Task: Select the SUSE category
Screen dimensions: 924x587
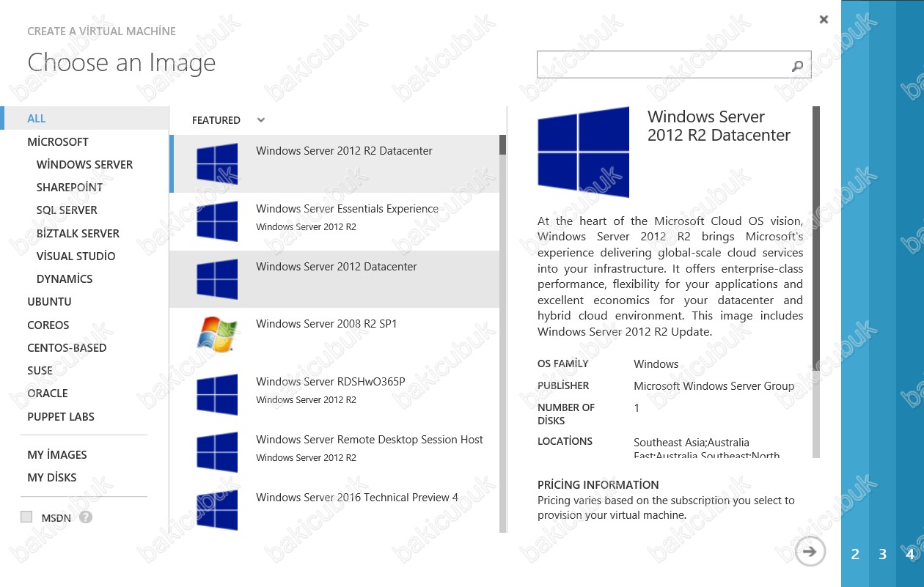Action: [x=40, y=370]
